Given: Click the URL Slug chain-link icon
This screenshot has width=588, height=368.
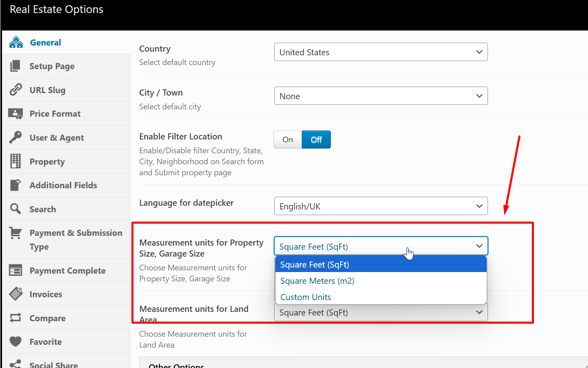Looking at the screenshot, I should point(15,89).
